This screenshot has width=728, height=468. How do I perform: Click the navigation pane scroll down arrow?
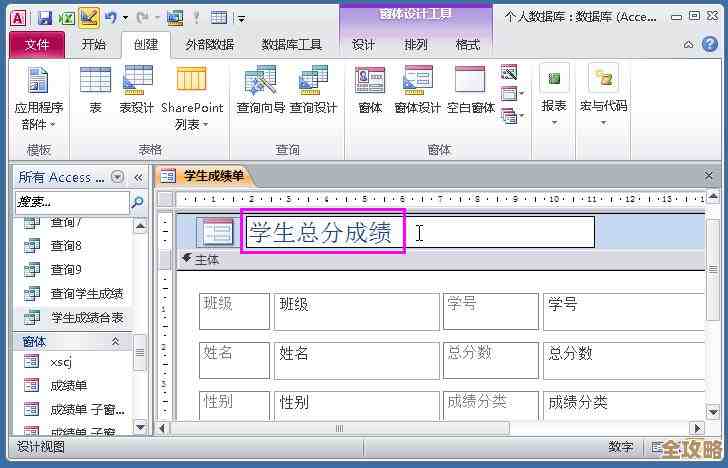coord(140,427)
